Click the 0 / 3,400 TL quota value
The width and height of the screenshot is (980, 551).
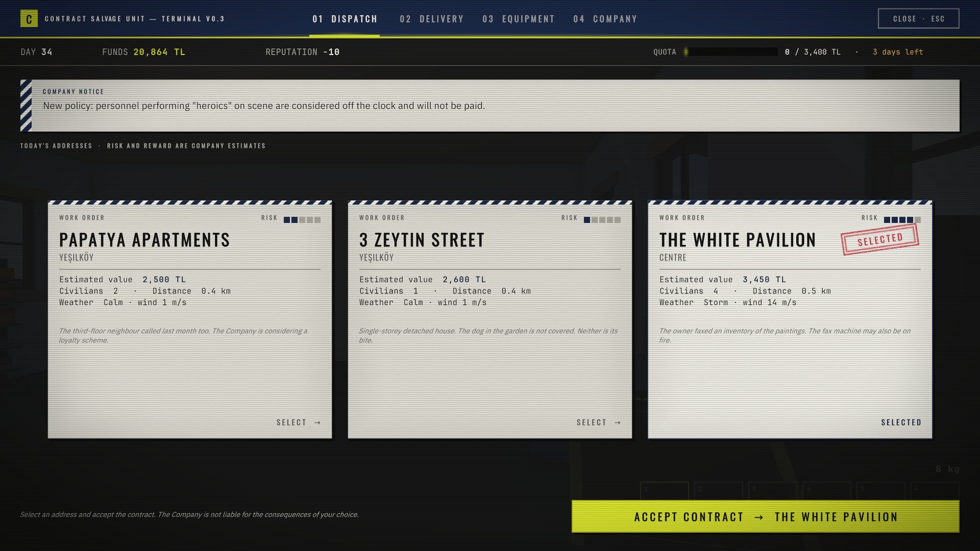pyautogui.click(x=813, y=52)
